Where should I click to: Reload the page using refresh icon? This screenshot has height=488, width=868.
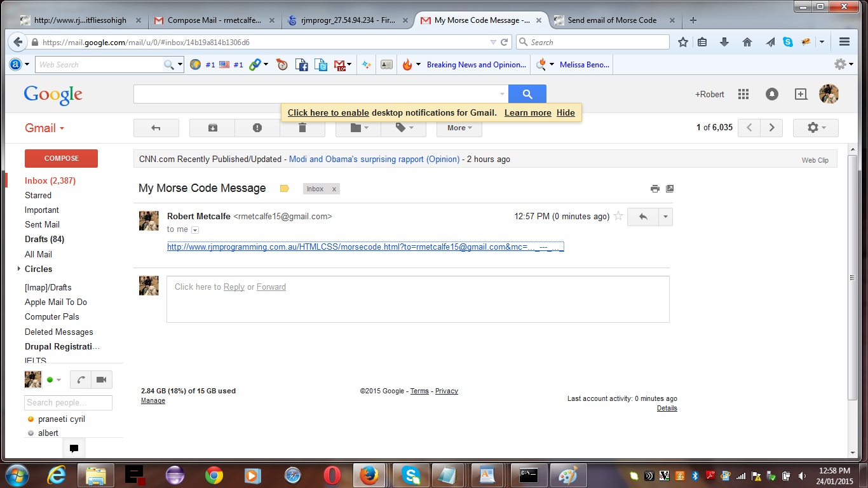pos(504,42)
